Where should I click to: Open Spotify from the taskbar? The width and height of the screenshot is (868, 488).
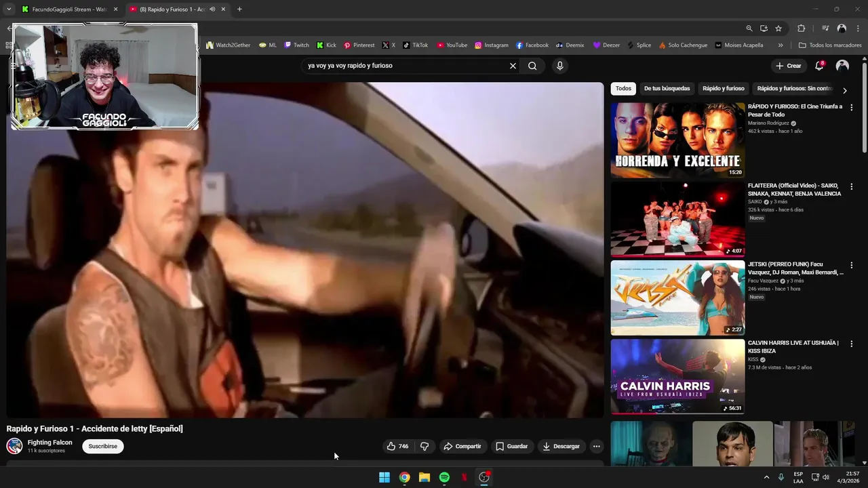444,477
